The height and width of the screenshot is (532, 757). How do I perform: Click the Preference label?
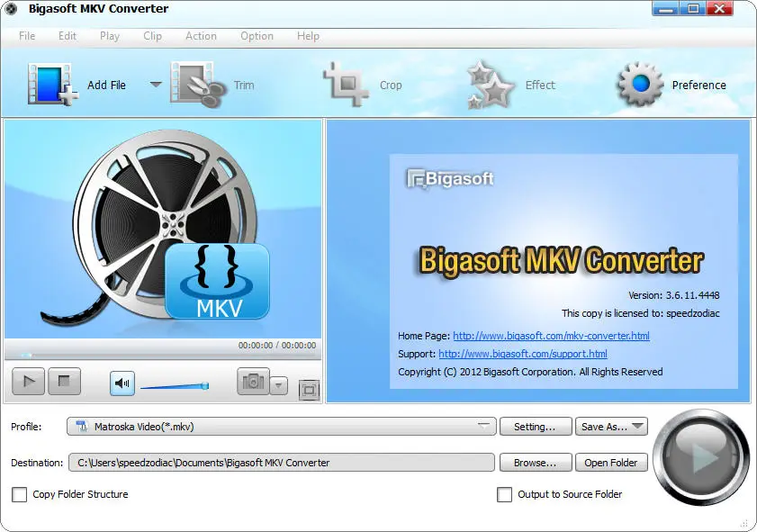[699, 85]
